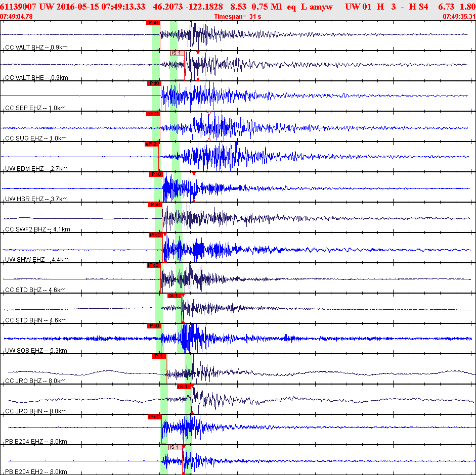
Task: Select the eP 2 pick flag on CC SUG EHZ
Action: (x=153, y=114)
